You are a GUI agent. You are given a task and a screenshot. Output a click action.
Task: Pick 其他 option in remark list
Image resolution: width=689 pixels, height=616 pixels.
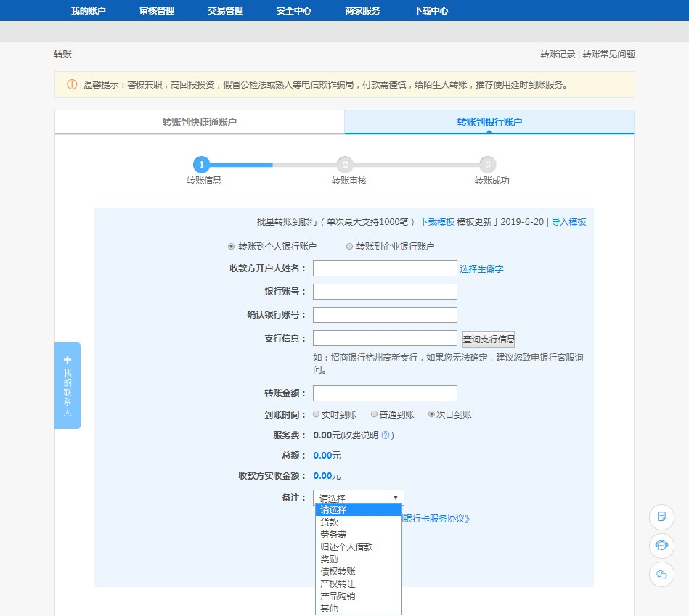(x=329, y=609)
